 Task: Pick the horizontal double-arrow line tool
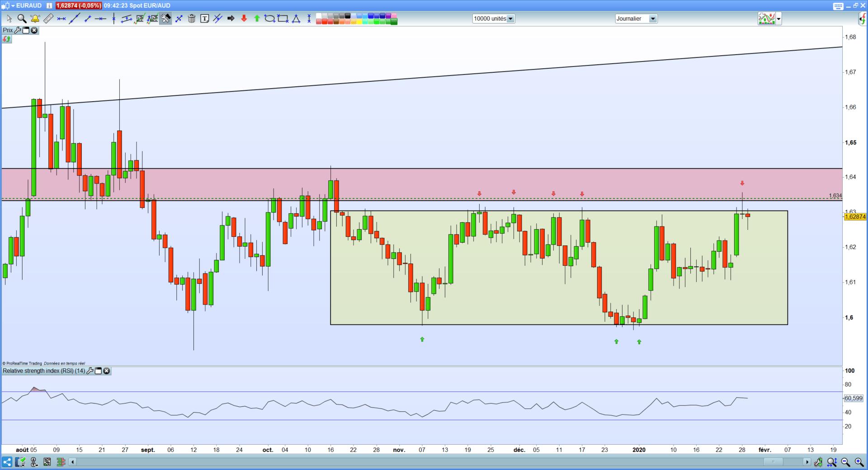[61, 19]
